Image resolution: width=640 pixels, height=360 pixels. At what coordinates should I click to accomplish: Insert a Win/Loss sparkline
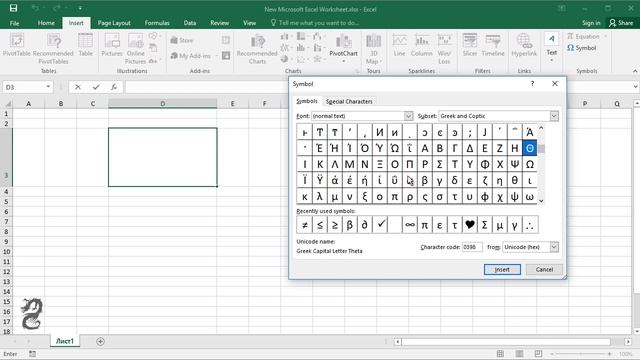click(x=444, y=49)
